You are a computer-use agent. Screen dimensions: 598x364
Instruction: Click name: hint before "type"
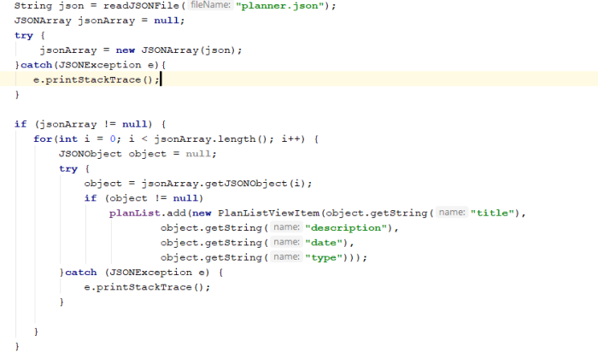(286, 257)
